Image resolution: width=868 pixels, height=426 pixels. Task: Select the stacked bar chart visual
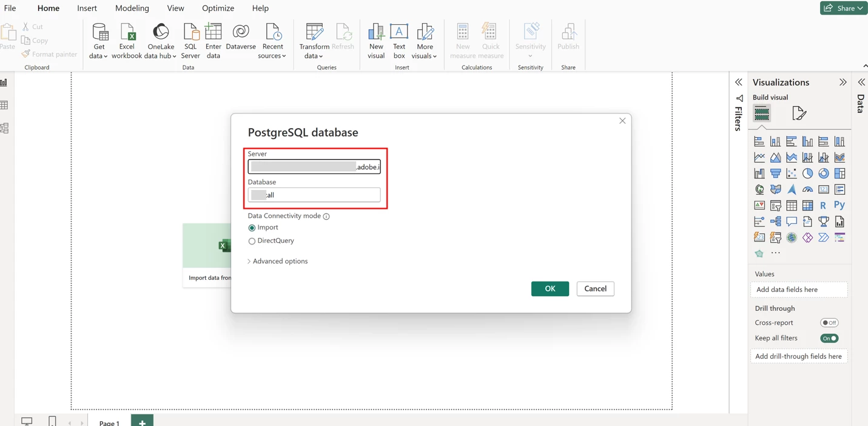tap(759, 141)
